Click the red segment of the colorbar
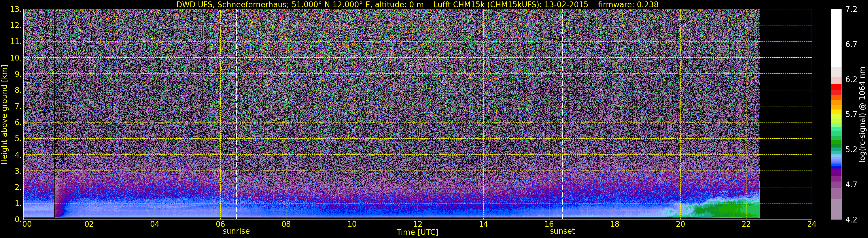The width and height of the screenshot is (868, 238). (836, 87)
